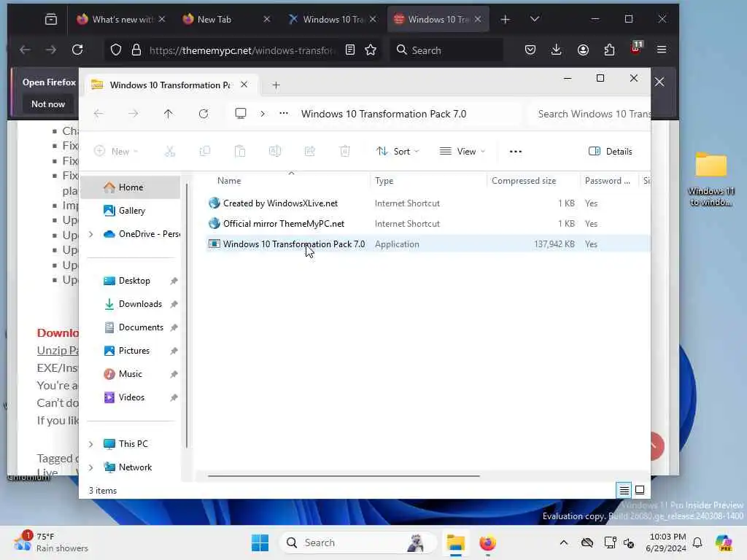Viewport: 747px width, 560px height.
Task: Switch to the New Tab tab in Firefox
Action: tap(226, 19)
